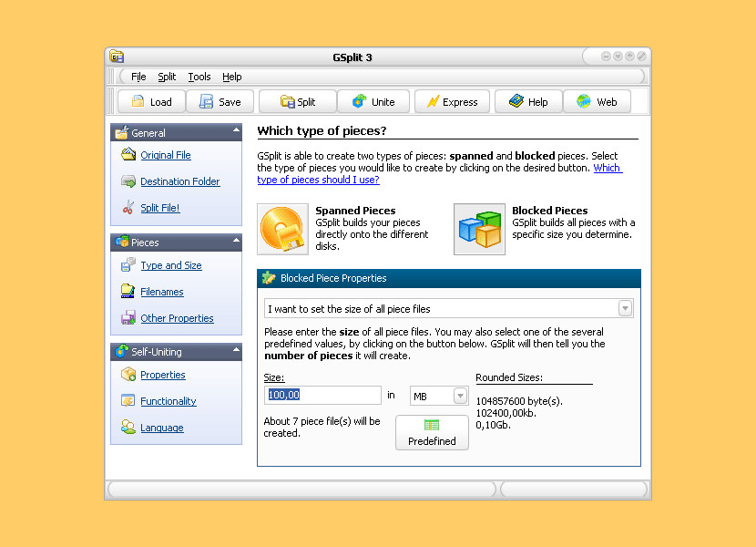The image size is (756, 547).
Task: Open the Other Properties link
Action: [177, 319]
